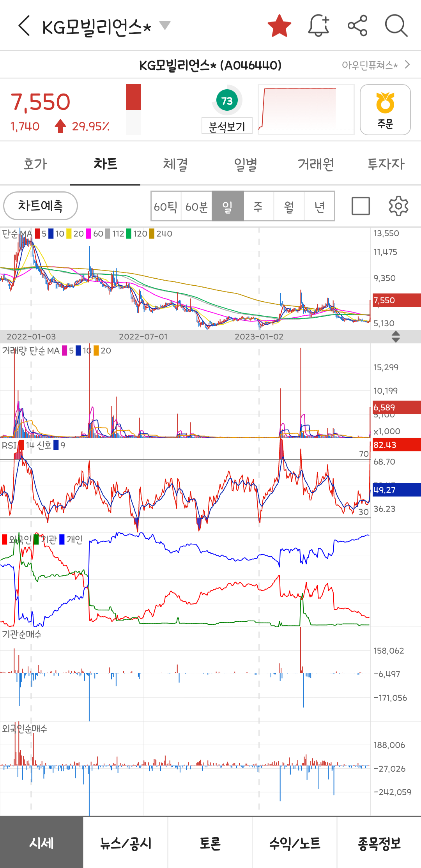Switch to the 체결 tab

coord(175,164)
